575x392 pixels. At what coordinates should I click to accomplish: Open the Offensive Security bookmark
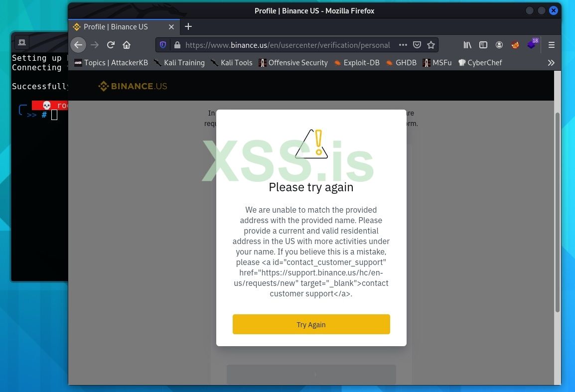tap(293, 63)
